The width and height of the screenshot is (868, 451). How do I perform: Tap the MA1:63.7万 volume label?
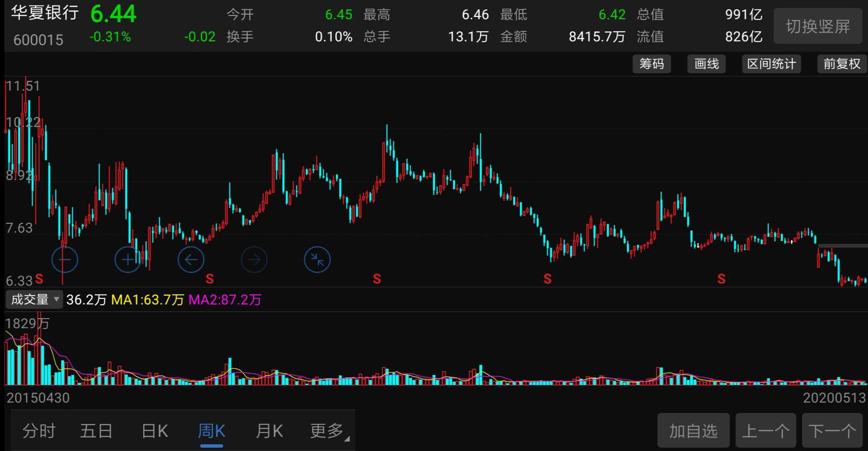tap(147, 300)
